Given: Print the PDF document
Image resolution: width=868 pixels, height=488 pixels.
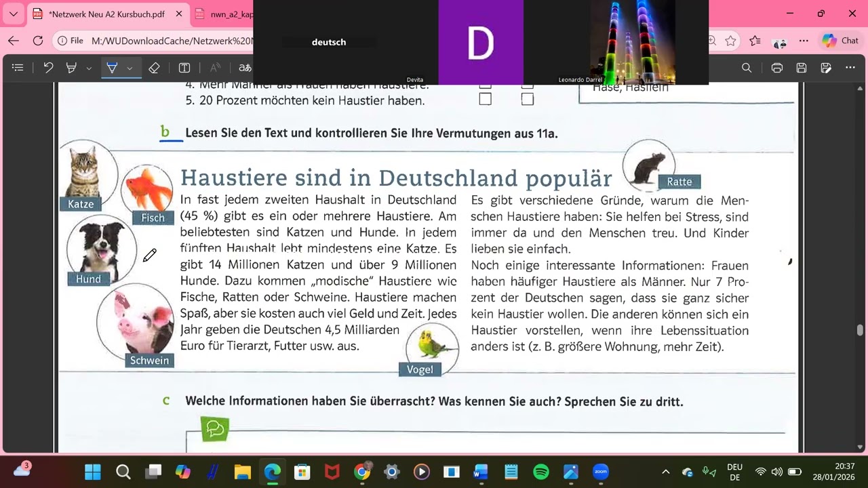Looking at the screenshot, I should (x=777, y=68).
